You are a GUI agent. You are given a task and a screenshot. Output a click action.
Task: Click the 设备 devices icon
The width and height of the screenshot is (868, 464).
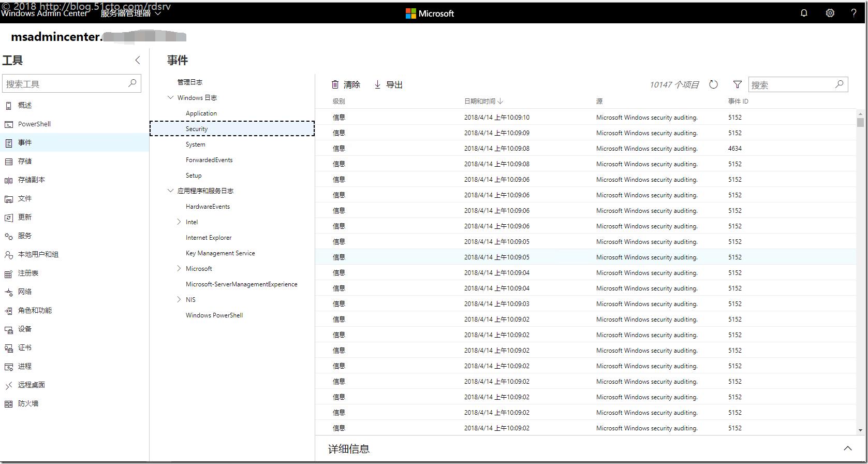pyautogui.click(x=8, y=329)
